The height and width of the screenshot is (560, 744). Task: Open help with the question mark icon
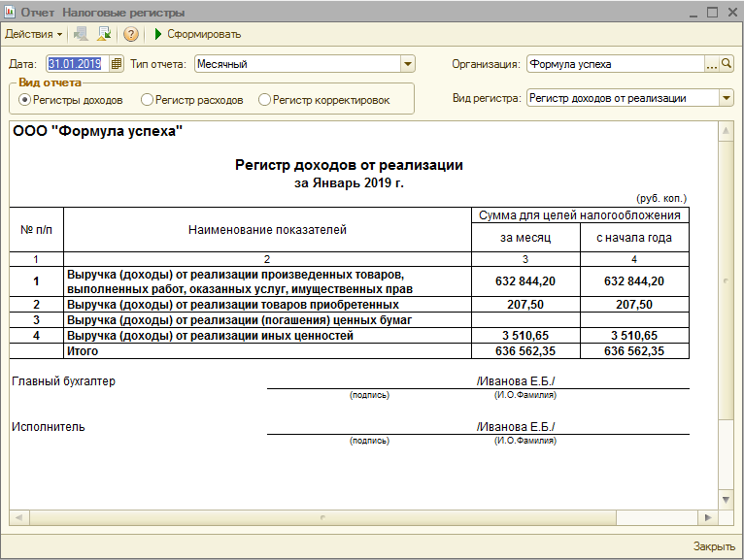(131, 34)
